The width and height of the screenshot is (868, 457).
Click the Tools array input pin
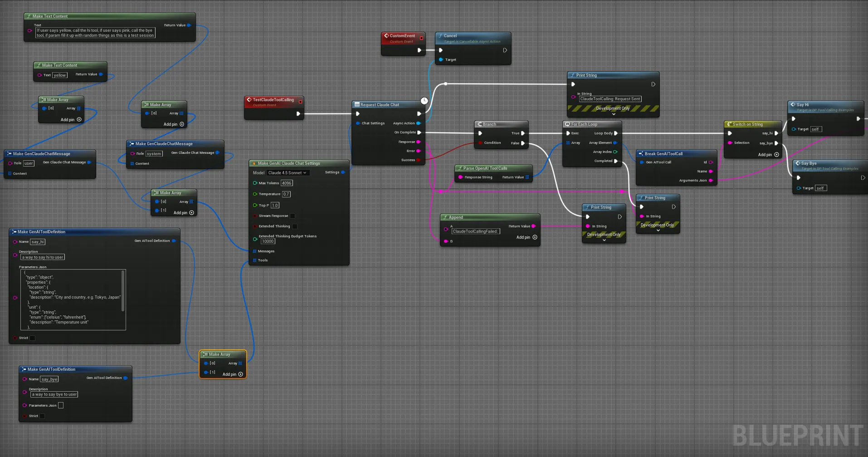tap(254, 260)
